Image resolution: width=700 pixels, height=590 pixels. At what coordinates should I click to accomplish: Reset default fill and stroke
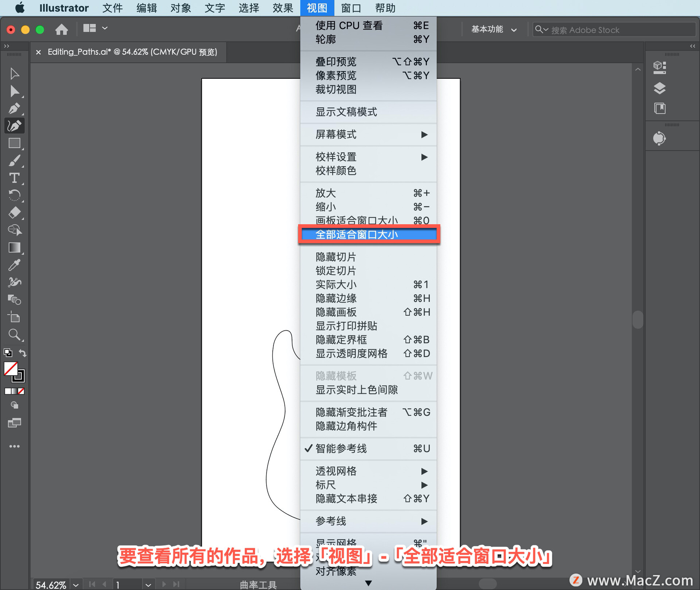[8, 353]
